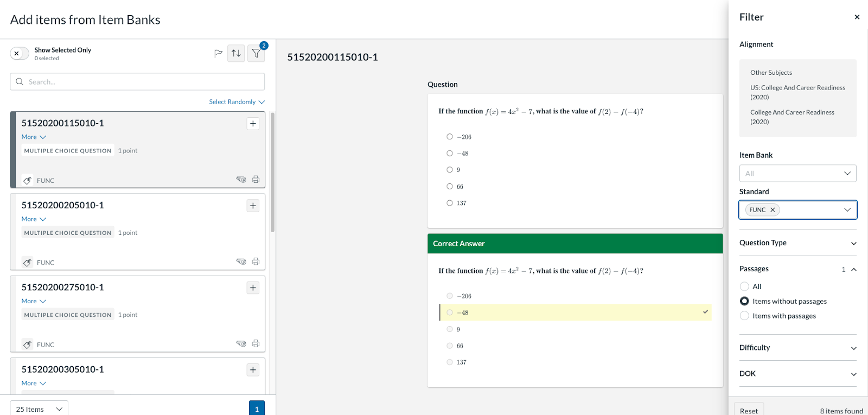Choose answer 137 in the Question panel
868x415 pixels.
pos(450,203)
